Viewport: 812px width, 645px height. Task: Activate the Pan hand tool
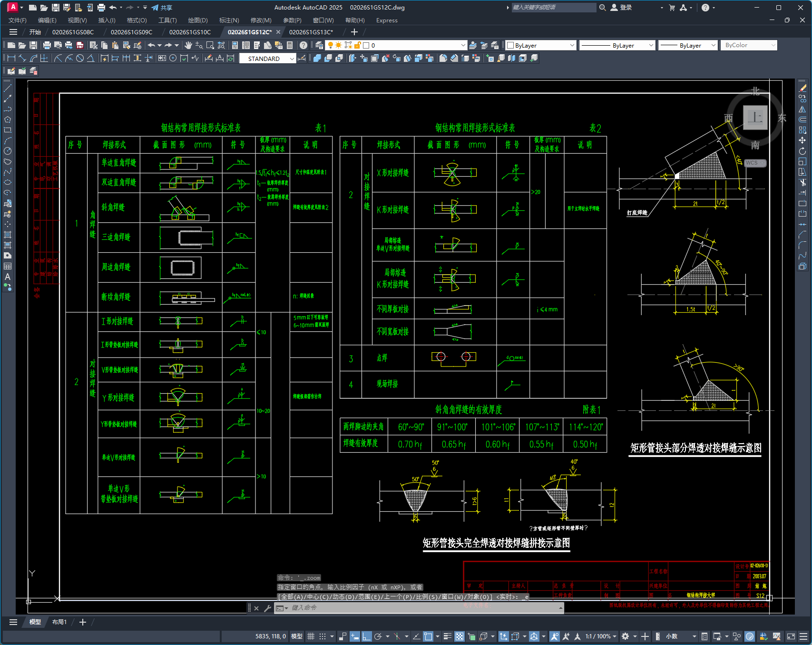click(x=188, y=45)
